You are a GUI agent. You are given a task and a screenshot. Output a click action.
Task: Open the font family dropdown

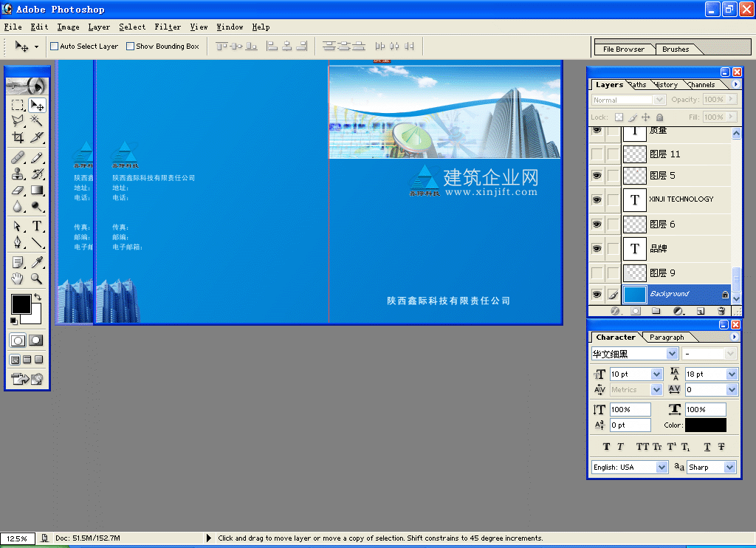coord(672,354)
